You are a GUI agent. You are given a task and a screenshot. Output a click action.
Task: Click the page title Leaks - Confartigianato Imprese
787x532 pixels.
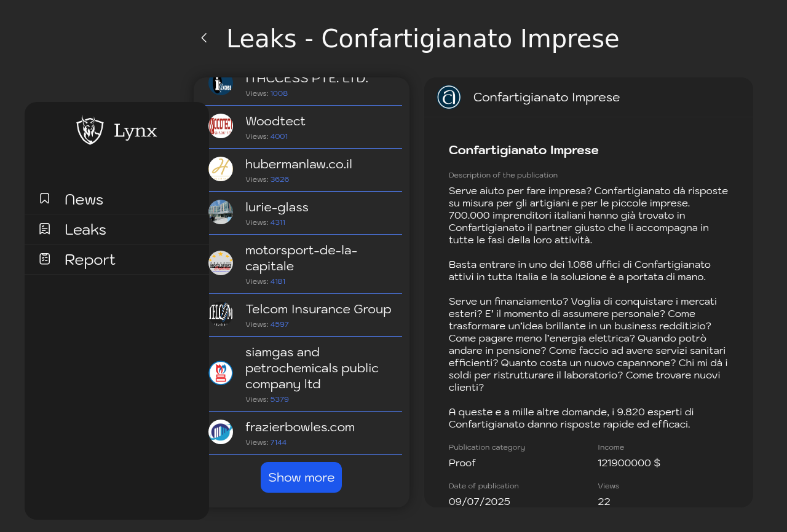point(423,39)
